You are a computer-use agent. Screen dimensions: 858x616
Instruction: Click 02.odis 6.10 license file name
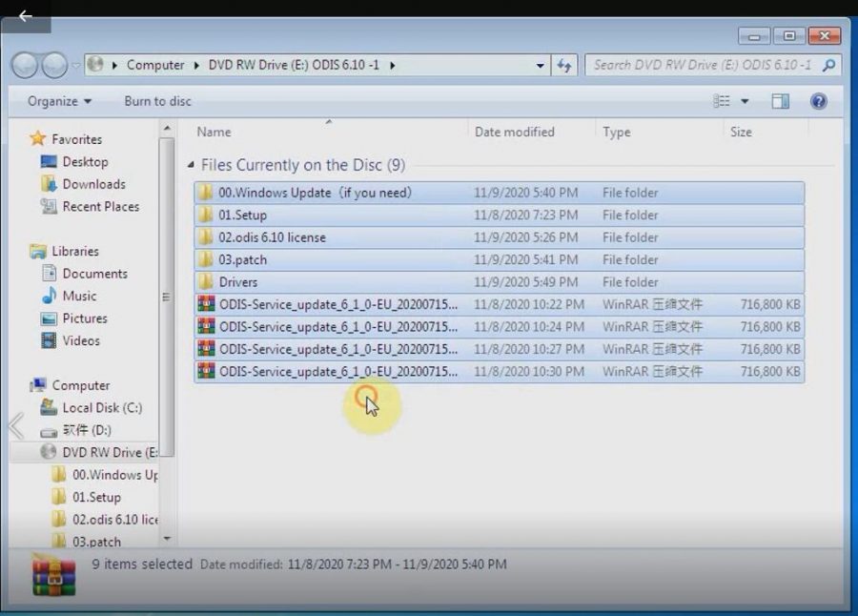(272, 237)
